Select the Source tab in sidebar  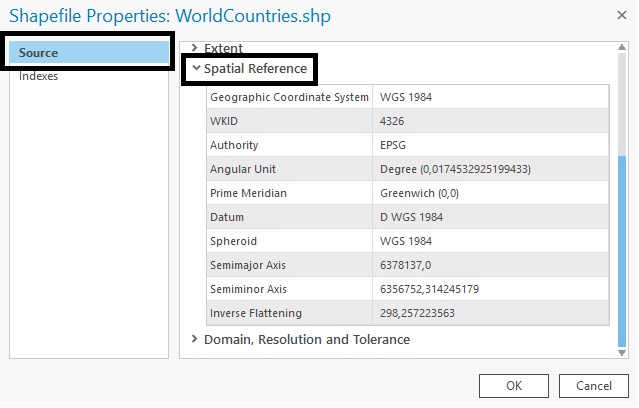click(x=87, y=52)
